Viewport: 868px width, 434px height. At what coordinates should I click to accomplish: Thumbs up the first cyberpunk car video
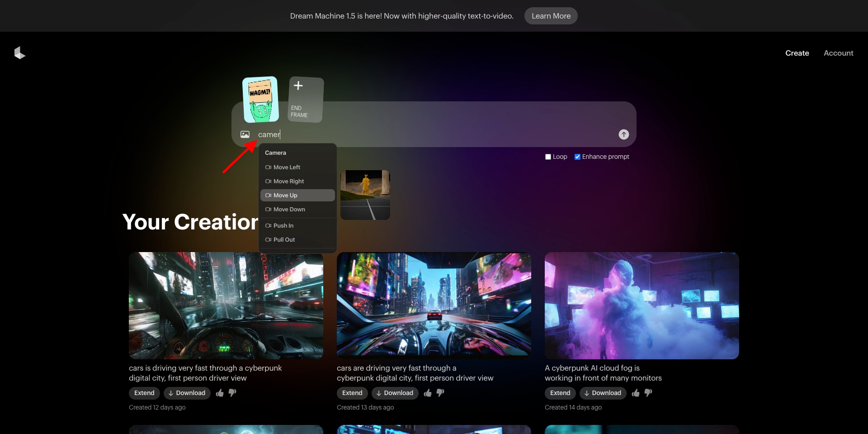(x=220, y=393)
